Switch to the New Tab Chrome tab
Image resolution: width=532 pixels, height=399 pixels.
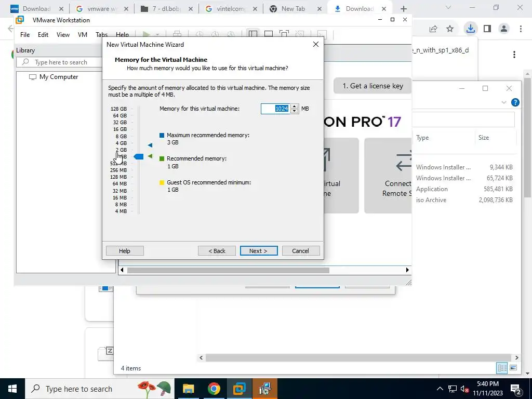[x=293, y=9]
